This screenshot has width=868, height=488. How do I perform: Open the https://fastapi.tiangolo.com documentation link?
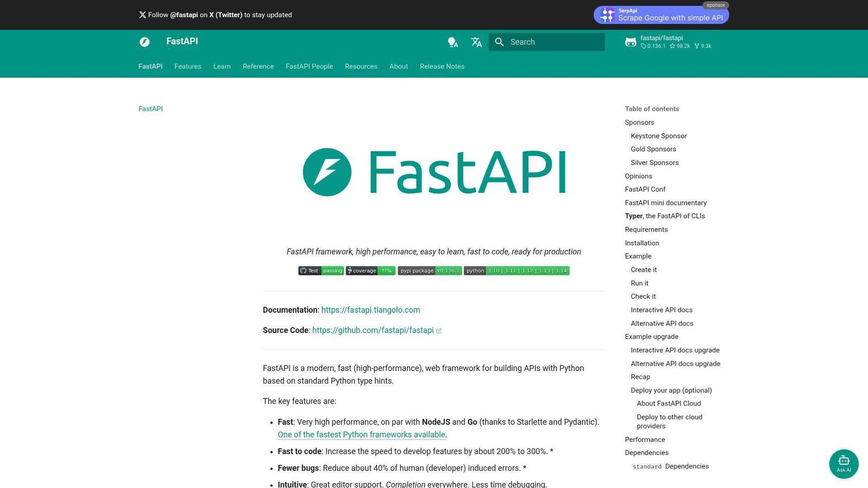pos(371,310)
